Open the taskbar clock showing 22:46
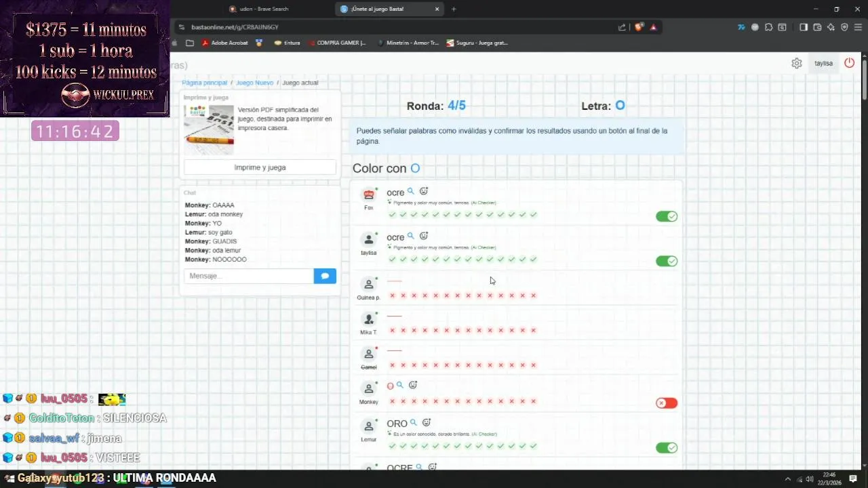This screenshot has height=488, width=868. [x=829, y=479]
